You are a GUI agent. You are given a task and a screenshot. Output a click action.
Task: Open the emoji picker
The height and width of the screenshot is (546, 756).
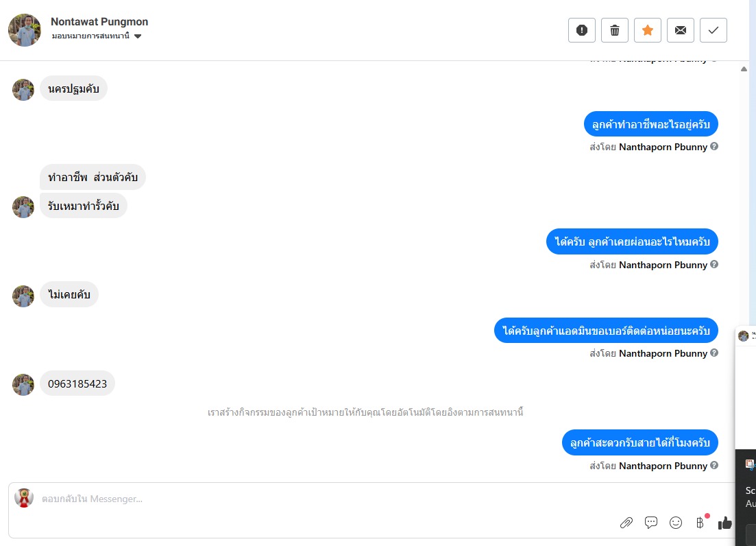[x=676, y=523]
